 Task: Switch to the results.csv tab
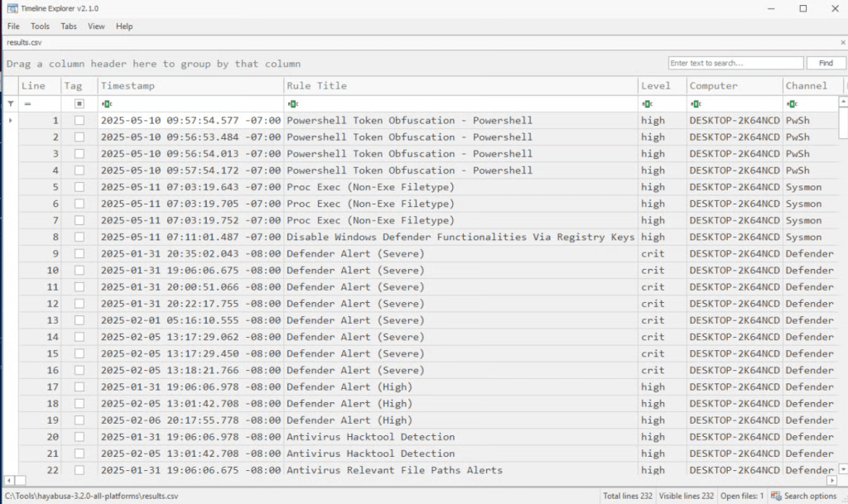pos(24,41)
